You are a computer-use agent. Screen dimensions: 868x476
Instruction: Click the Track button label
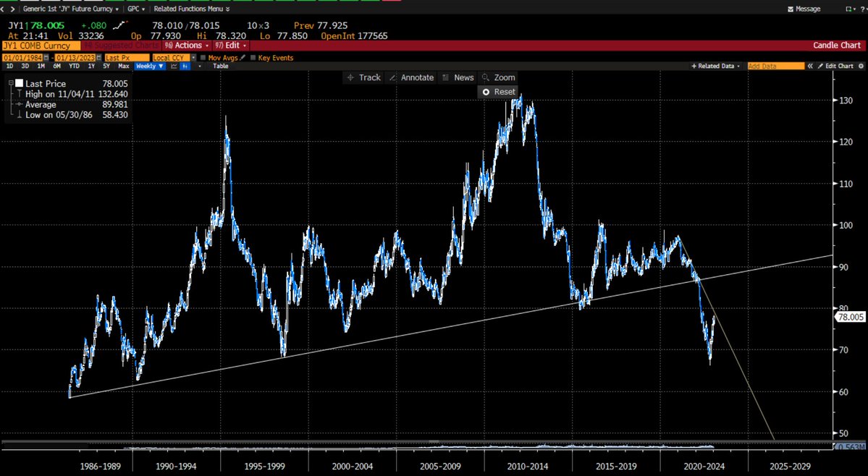click(370, 78)
